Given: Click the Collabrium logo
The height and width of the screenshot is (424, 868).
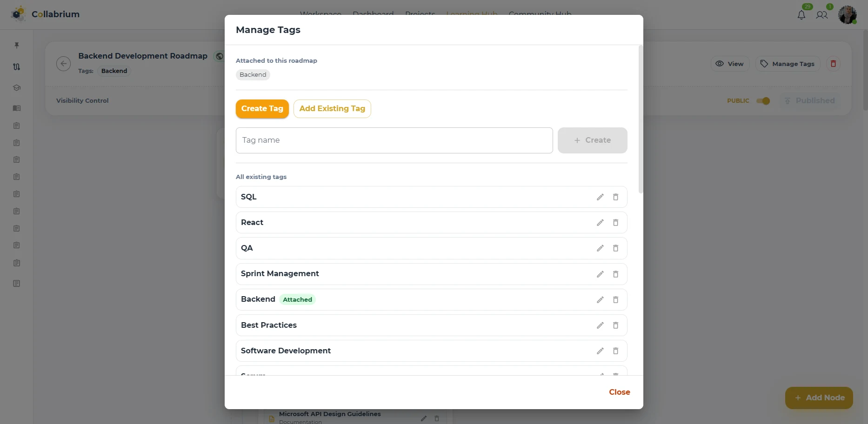Looking at the screenshot, I should [x=45, y=14].
